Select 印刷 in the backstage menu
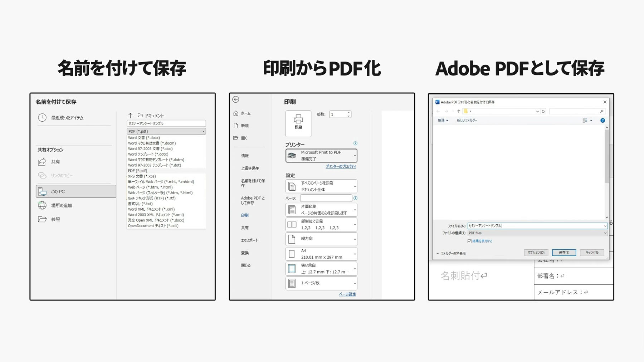This screenshot has height=362, width=644. tap(245, 215)
